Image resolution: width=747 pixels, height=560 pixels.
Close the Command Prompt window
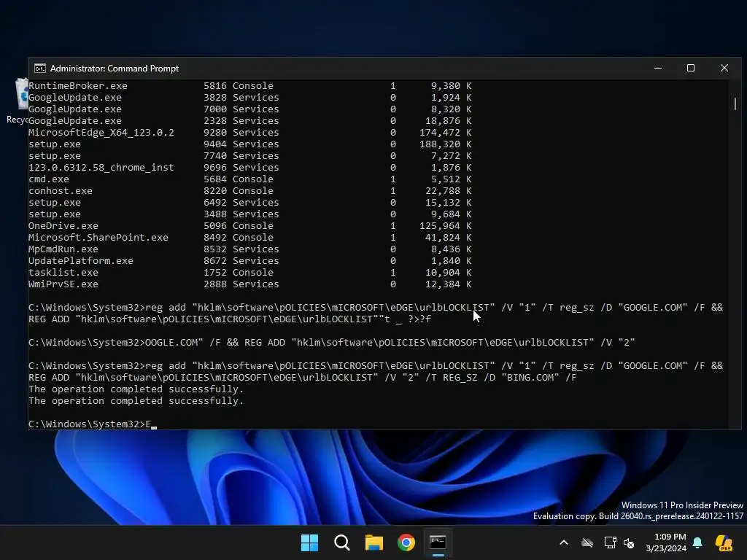click(724, 68)
